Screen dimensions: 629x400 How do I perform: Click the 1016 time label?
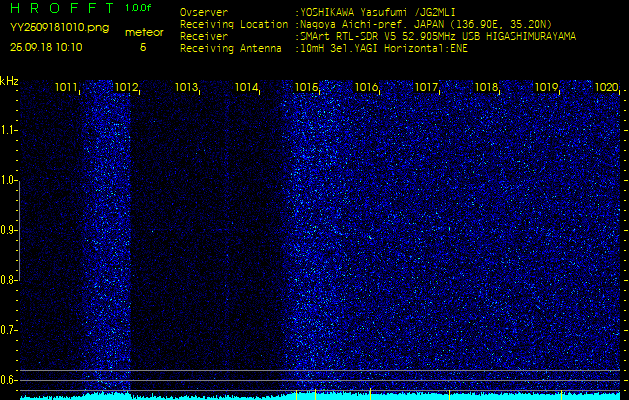(366, 87)
